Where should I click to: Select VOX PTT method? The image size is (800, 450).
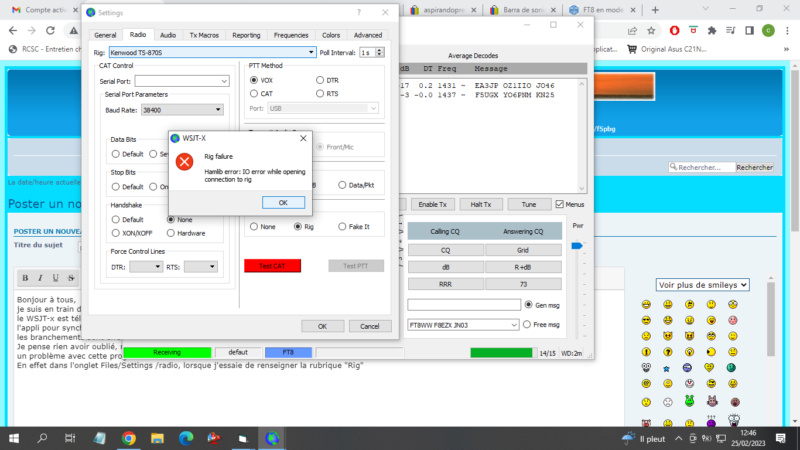[254, 80]
